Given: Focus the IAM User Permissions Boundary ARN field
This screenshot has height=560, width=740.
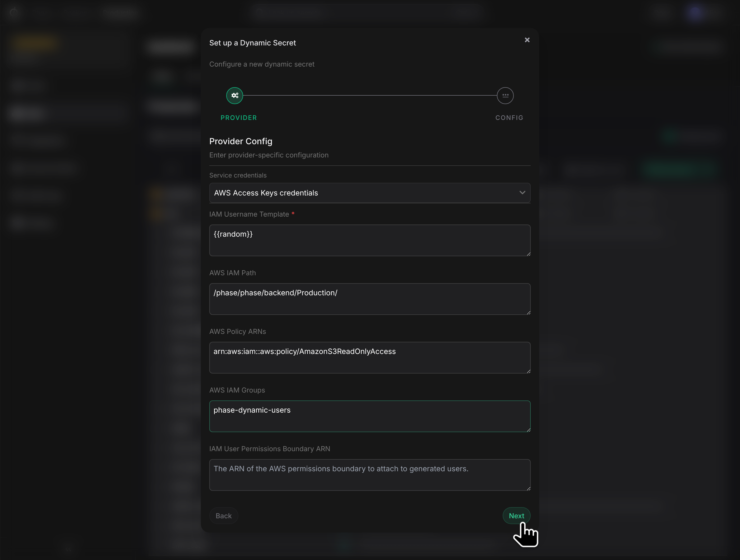Looking at the screenshot, I should pyautogui.click(x=370, y=475).
